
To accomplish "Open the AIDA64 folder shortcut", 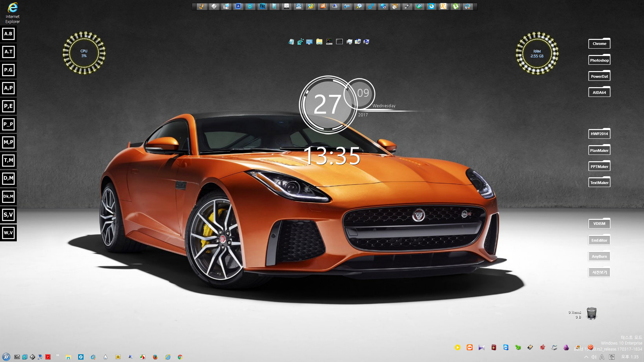I will point(599,92).
